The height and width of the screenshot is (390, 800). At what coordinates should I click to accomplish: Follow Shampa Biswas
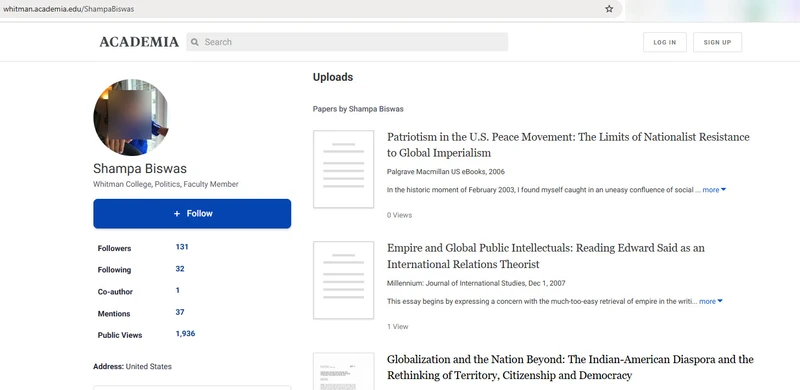(192, 213)
